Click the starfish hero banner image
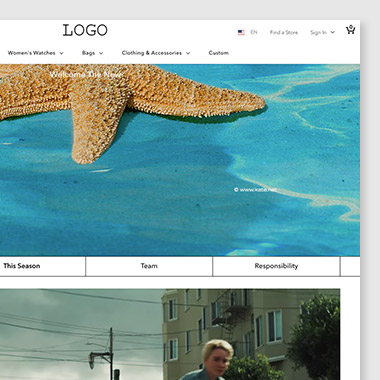 tap(180, 160)
